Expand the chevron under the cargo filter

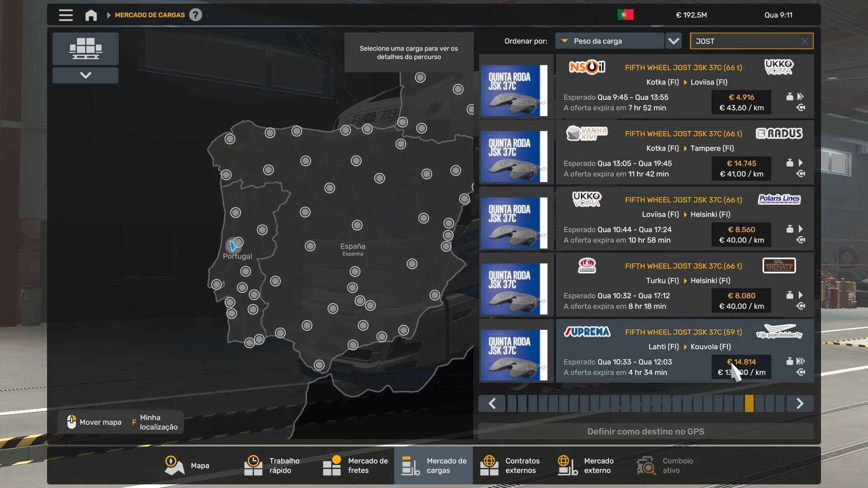pos(85,75)
